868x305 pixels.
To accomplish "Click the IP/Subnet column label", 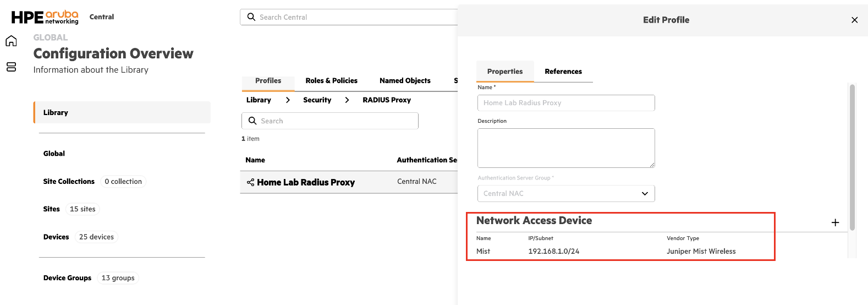I will click(x=541, y=238).
